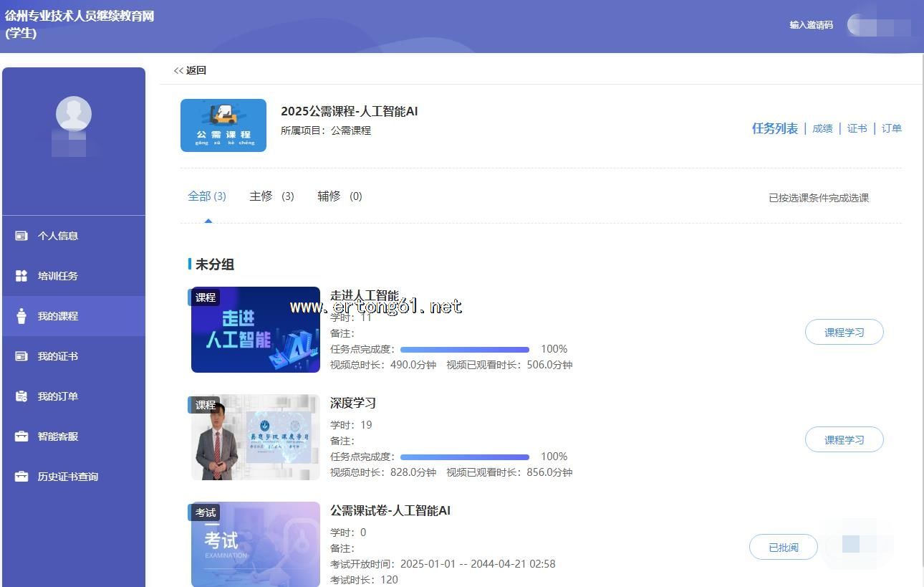
Task: Click the personal info icon in sidebar
Action: click(x=21, y=236)
